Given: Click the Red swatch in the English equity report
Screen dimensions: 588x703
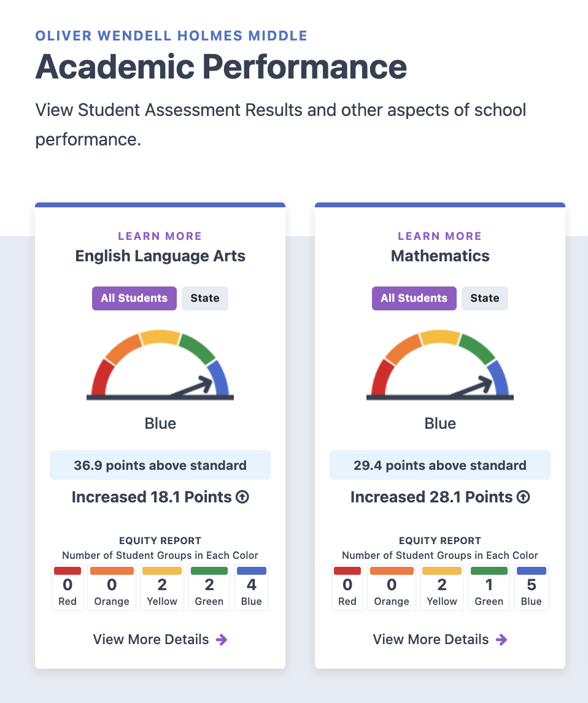Looking at the screenshot, I should pyautogui.click(x=68, y=571).
